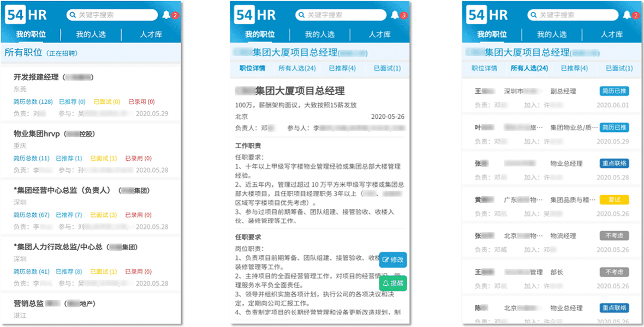This screenshot has height=327, width=644.
Task: Open the 物业集团hrvp job entry
Action: point(91,151)
